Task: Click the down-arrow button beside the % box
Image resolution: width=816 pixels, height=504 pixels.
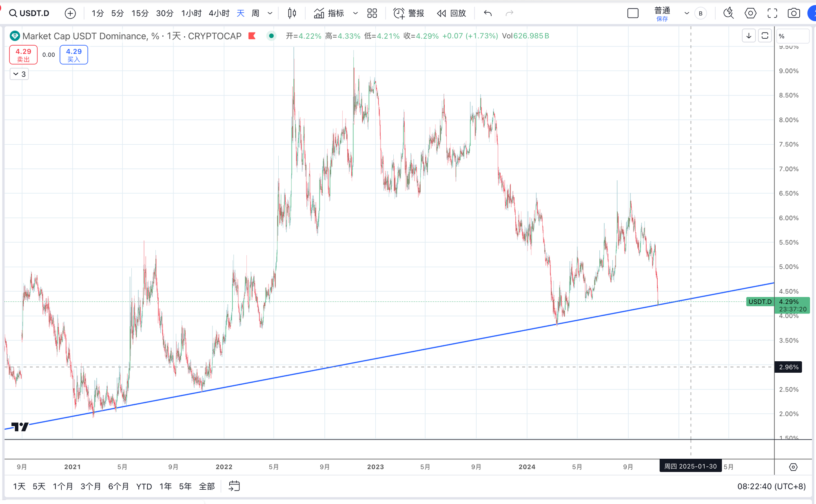Action: pos(749,36)
